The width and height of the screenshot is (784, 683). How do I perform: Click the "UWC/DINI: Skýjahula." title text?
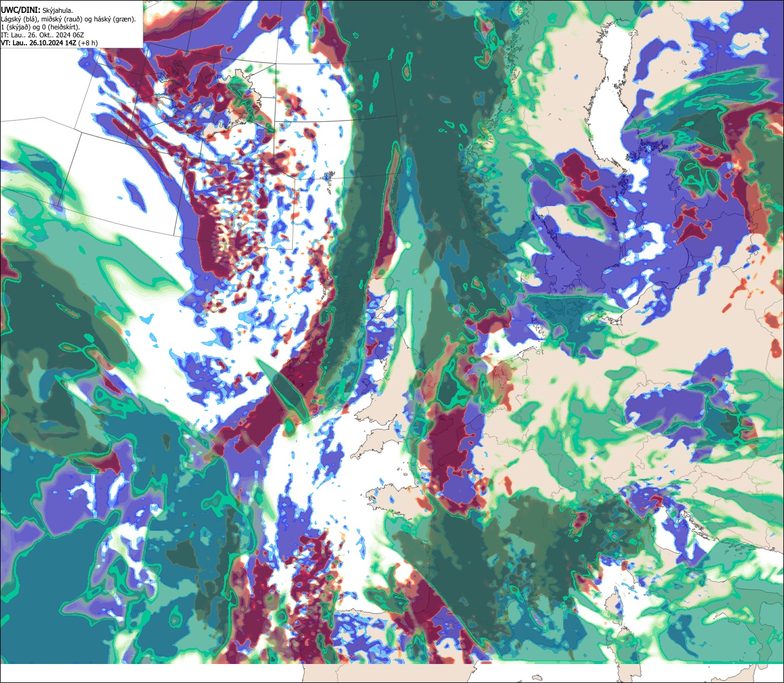37,10
